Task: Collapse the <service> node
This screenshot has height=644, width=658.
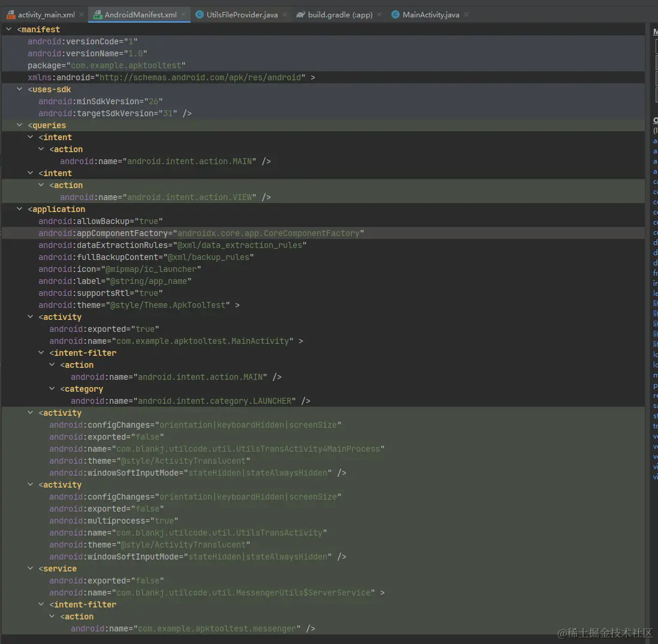Action: click(x=30, y=569)
